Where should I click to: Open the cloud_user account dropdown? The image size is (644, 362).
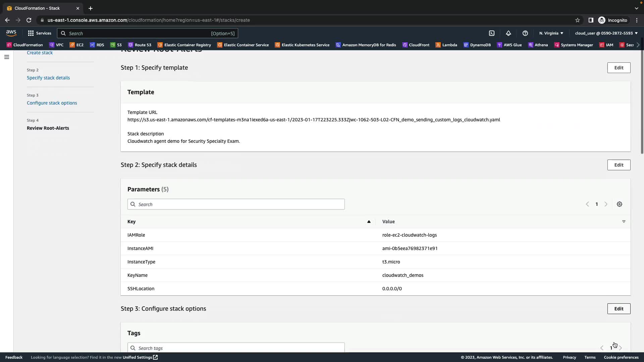pos(606,33)
